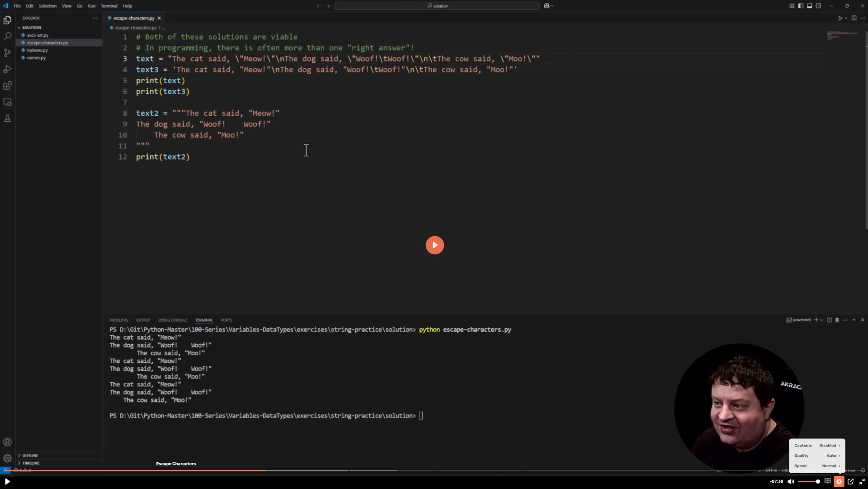The image size is (868, 489).
Task: Open the Testing flask view
Action: [7, 119]
